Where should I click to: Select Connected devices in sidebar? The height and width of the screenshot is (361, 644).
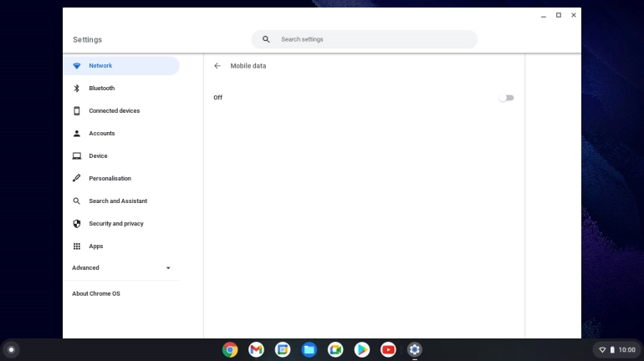(x=114, y=111)
